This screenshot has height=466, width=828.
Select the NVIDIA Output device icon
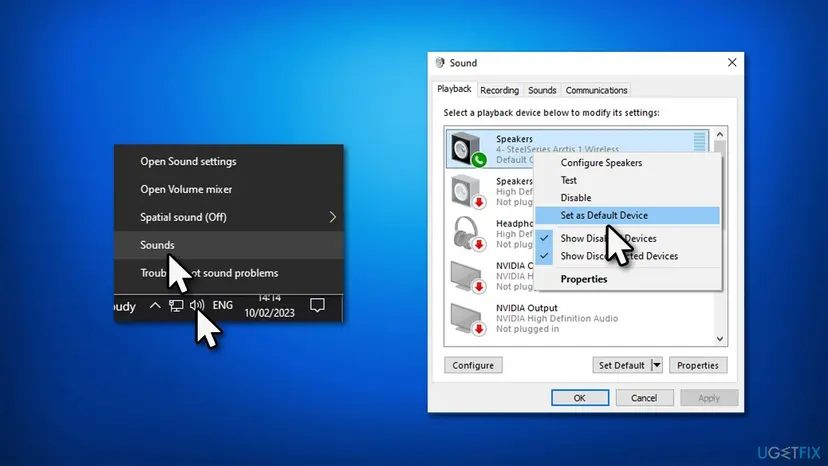coord(468,319)
